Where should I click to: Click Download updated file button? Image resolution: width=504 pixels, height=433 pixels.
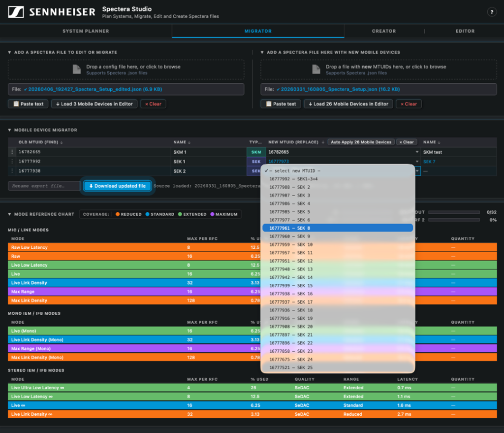(x=118, y=186)
